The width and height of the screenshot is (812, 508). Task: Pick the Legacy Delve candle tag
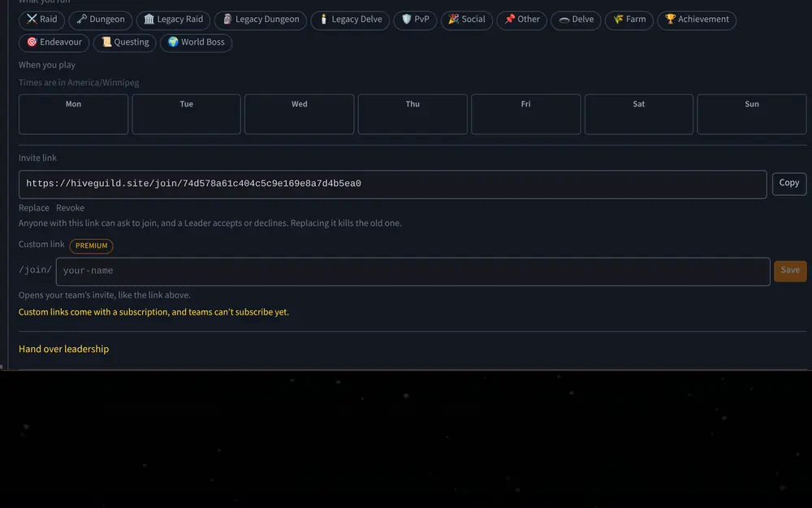350,20
